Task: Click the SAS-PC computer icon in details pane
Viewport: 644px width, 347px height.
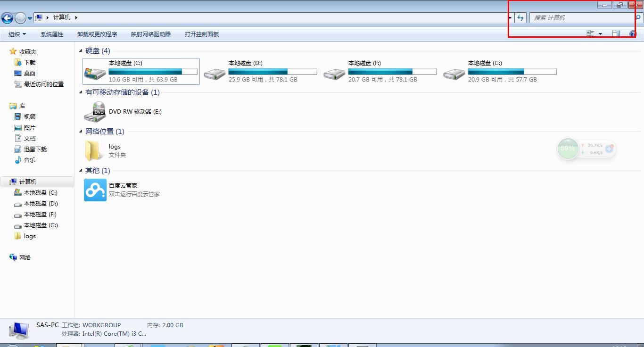Action: click(19, 330)
